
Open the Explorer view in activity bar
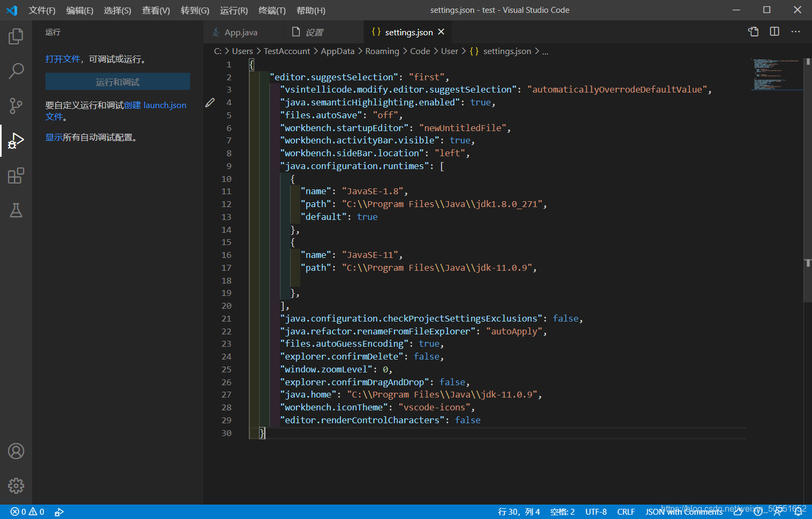(x=16, y=36)
